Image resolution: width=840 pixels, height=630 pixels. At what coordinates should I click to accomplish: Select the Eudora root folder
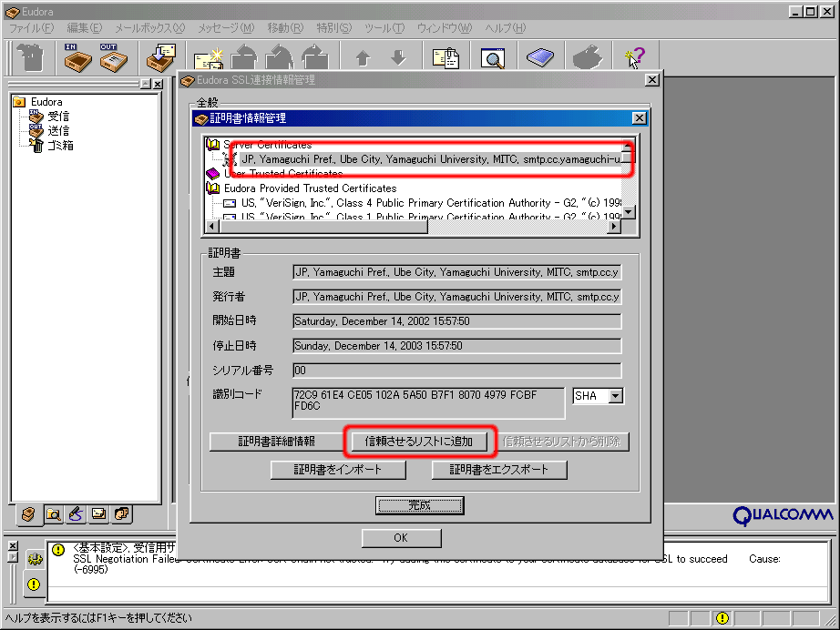click(46, 102)
